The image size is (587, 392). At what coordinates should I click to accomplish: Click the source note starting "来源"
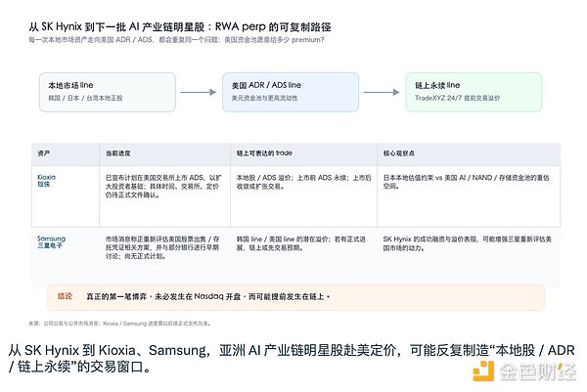click(119, 324)
